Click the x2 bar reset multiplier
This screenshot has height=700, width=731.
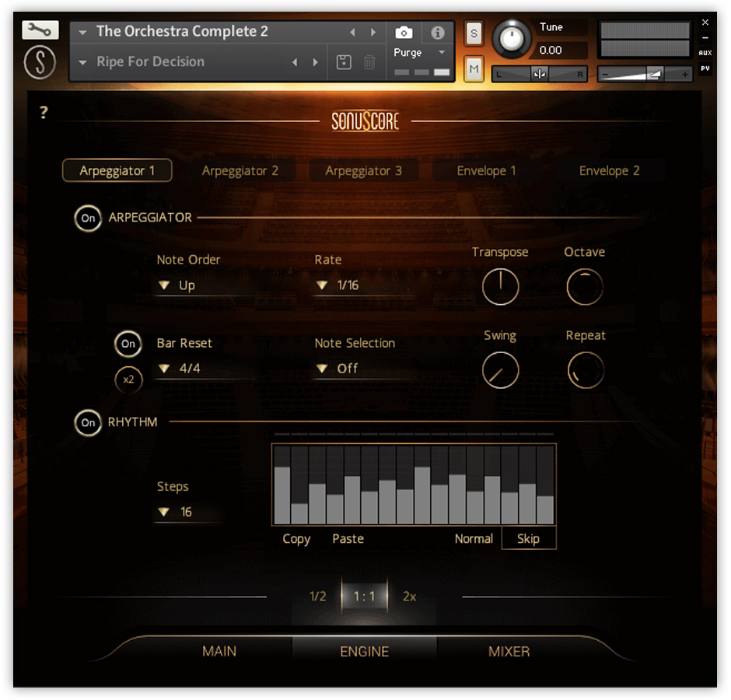(128, 380)
